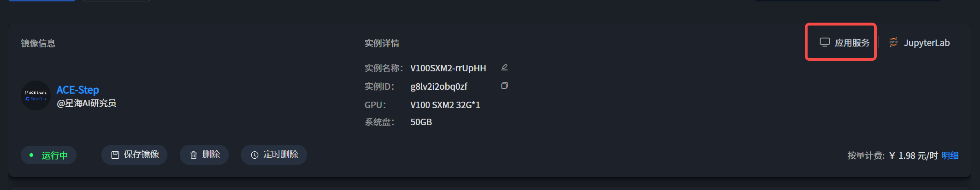This screenshot has height=190, width=980.
Task: Click the 定时删除 button label
Action: (x=281, y=155)
